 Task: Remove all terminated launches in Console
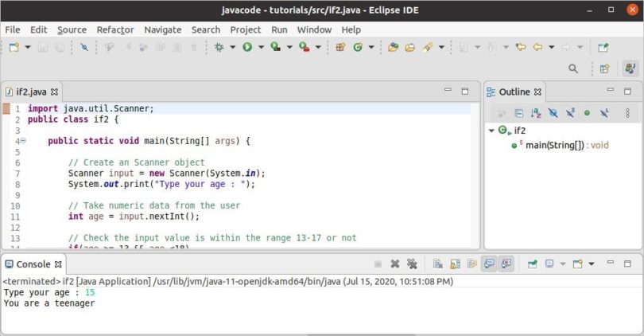(x=412, y=264)
